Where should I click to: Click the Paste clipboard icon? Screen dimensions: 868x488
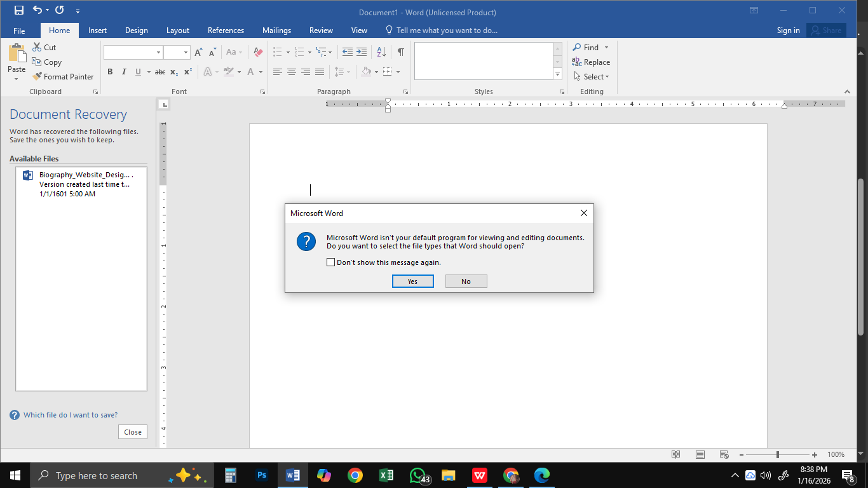coord(17,53)
